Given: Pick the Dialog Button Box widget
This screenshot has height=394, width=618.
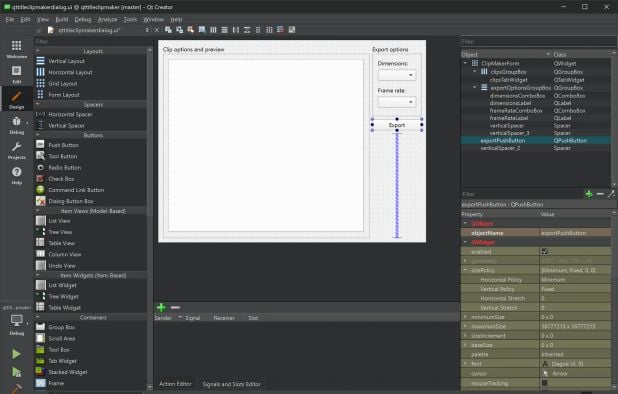Looking at the screenshot, I should coord(71,201).
